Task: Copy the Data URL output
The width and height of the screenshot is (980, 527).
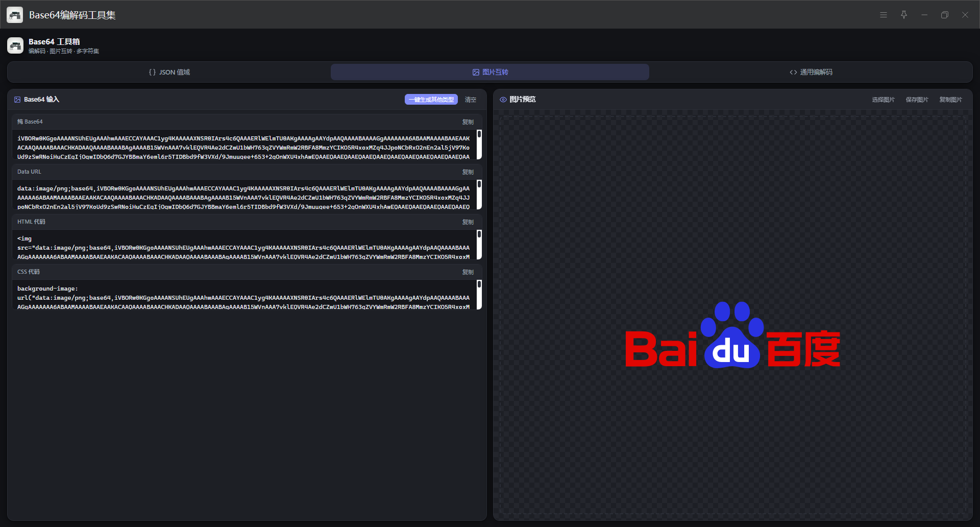Action: [468, 172]
